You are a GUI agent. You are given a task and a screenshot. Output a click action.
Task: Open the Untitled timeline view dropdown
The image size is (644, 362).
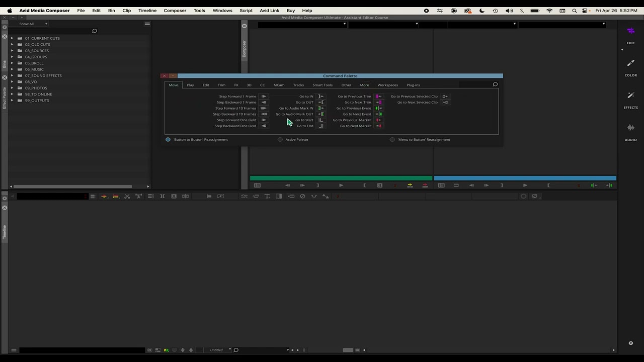219,350
